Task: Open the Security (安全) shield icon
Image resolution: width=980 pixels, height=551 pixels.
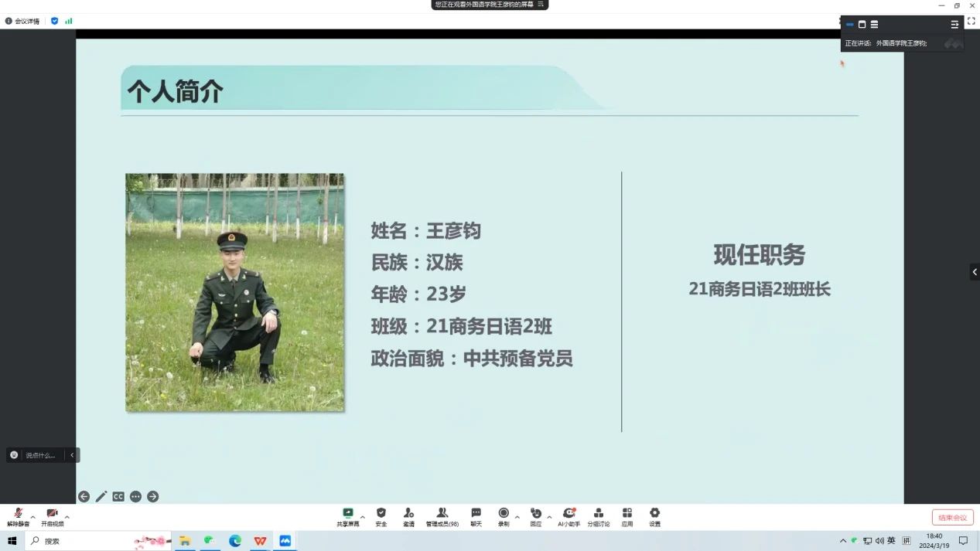Action: pyautogui.click(x=381, y=516)
